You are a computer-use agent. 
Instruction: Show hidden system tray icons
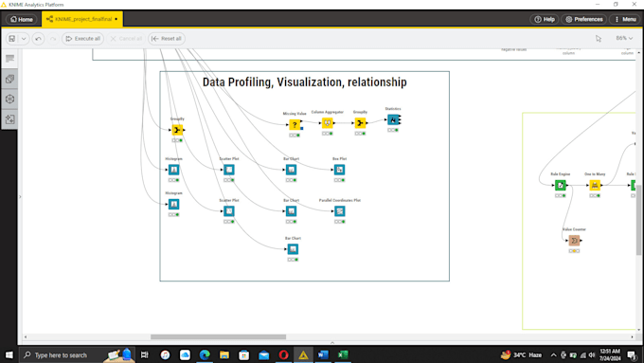(553, 355)
